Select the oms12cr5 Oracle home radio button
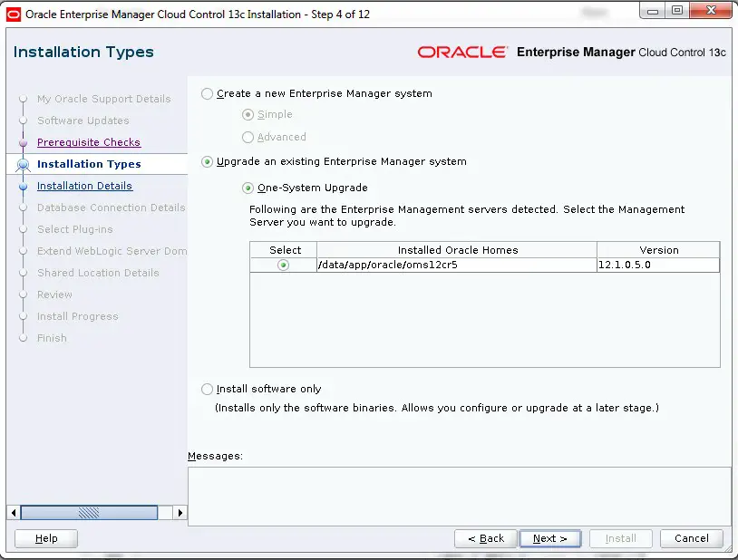 coord(284,265)
